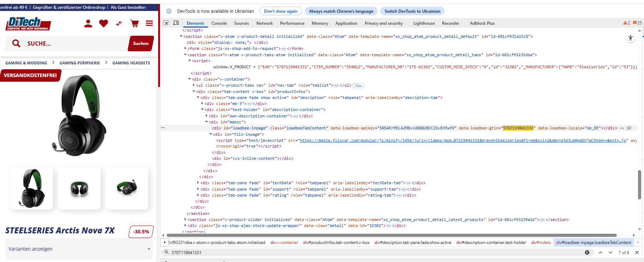Click Always match Chrome's language
The image size is (644, 262).
(x=341, y=11)
